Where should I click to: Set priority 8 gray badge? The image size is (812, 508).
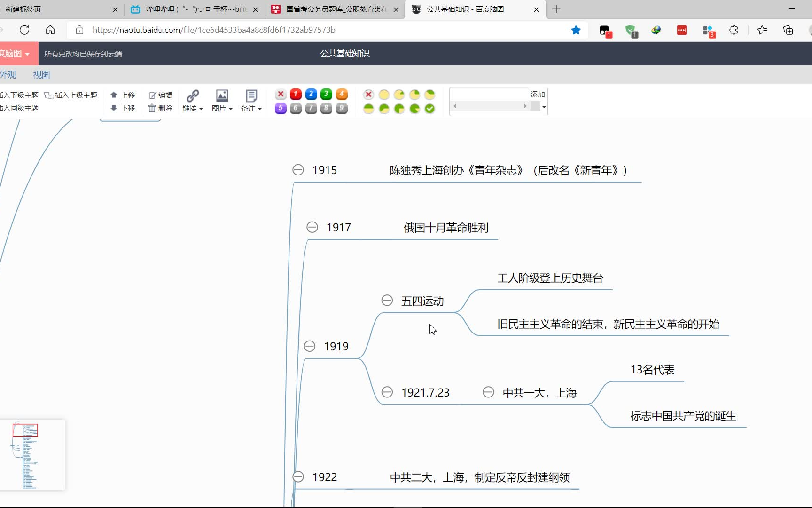(x=326, y=108)
